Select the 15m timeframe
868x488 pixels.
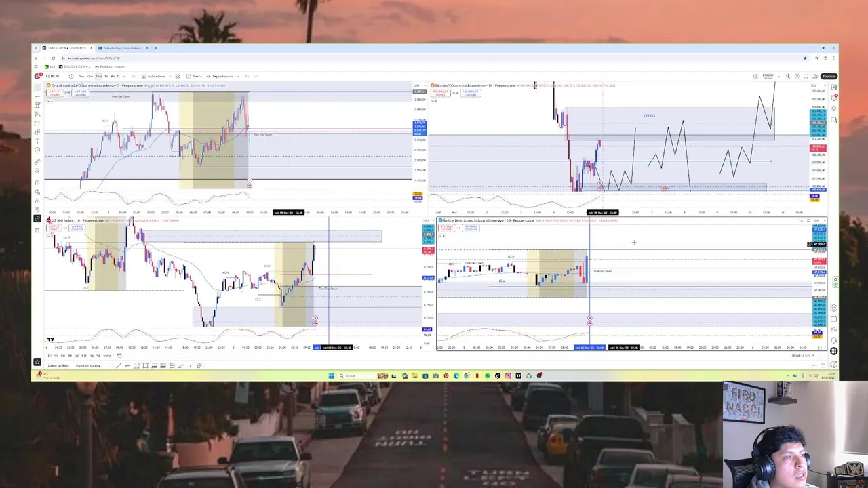pos(98,76)
